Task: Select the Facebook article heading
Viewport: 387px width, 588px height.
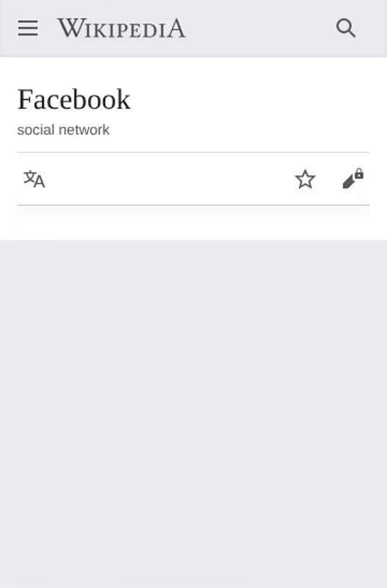Action: (x=74, y=99)
